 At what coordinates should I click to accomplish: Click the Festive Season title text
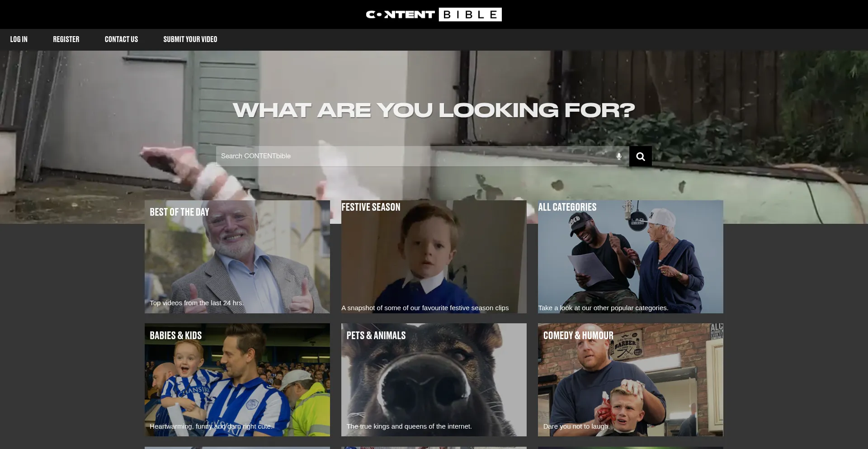click(371, 207)
